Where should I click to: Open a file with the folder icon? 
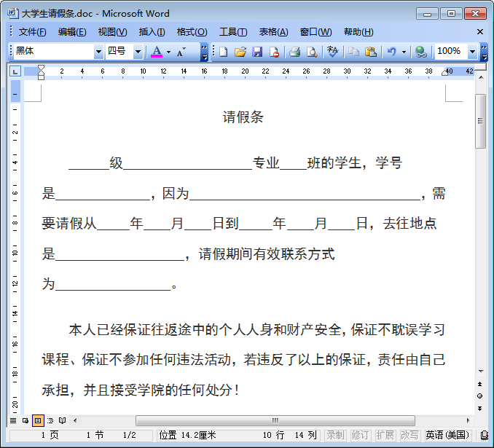pos(240,52)
